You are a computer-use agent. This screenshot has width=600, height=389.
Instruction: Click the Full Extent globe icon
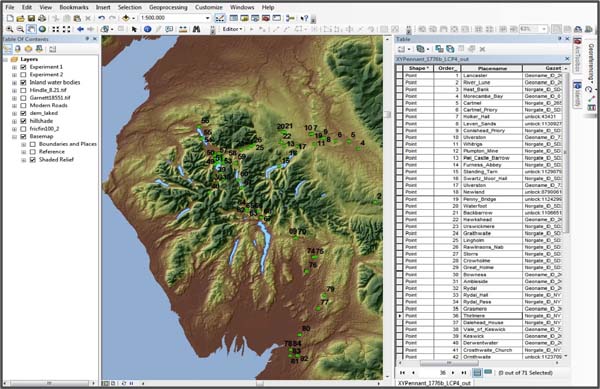[42, 29]
